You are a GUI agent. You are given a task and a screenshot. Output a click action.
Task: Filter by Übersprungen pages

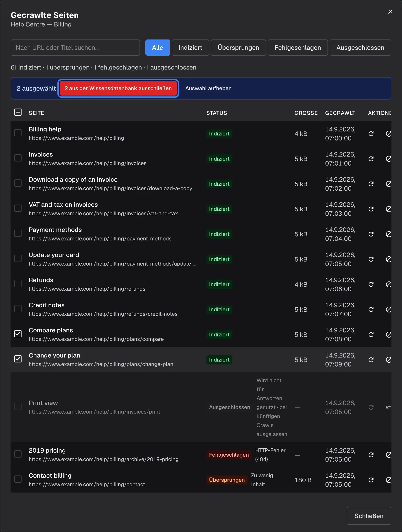238,48
